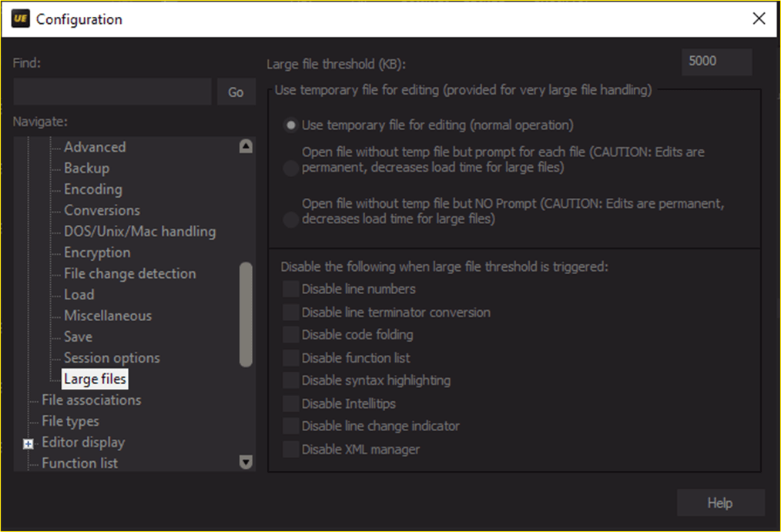The height and width of the screenshot is (532, 781).
Task: Enable 'Disable line change indicator'
Action: coord(290,426)
